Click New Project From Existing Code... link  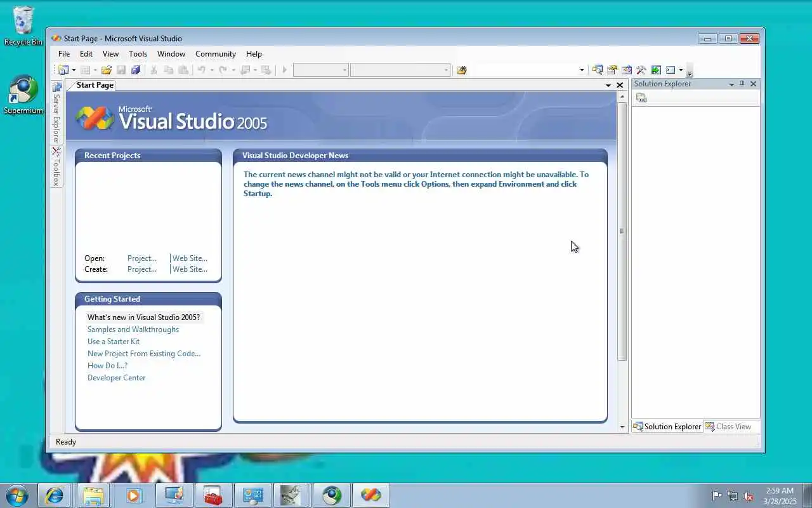144,354
